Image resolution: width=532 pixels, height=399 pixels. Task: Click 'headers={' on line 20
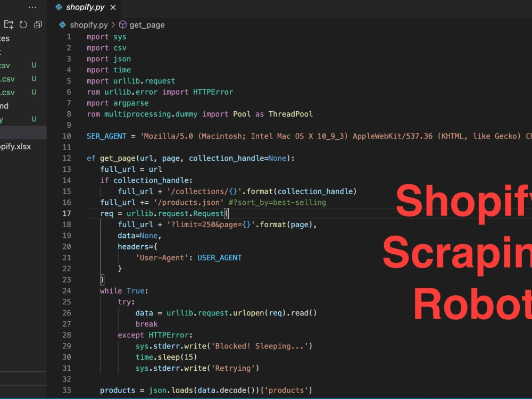click(x=137, y=247)
